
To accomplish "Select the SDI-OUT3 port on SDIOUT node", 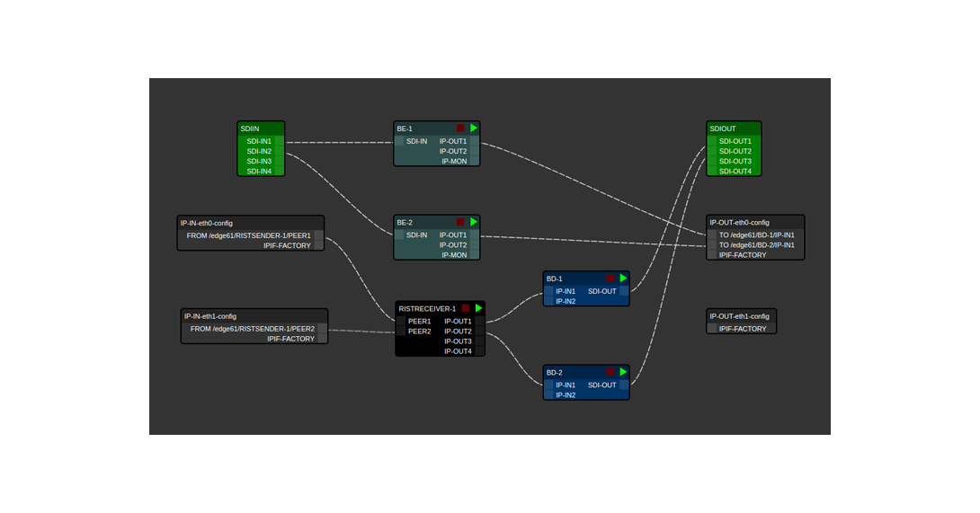I will pyautogui.click(x=729, y=161).
